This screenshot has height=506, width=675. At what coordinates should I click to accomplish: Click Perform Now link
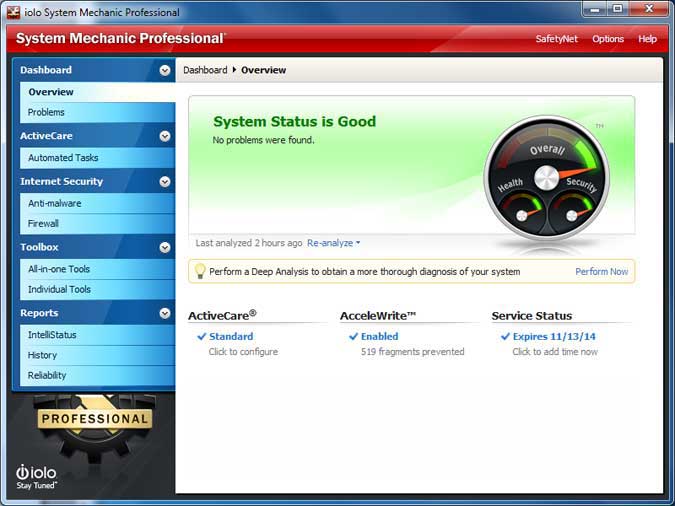click(x=601, y=272)
